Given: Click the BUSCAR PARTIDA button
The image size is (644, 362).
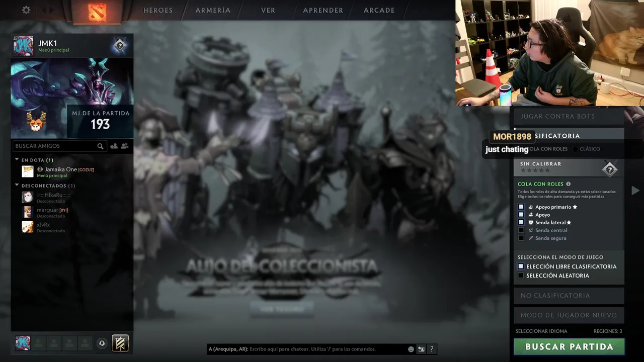Looking at the screenshot, I should [569, 346].
